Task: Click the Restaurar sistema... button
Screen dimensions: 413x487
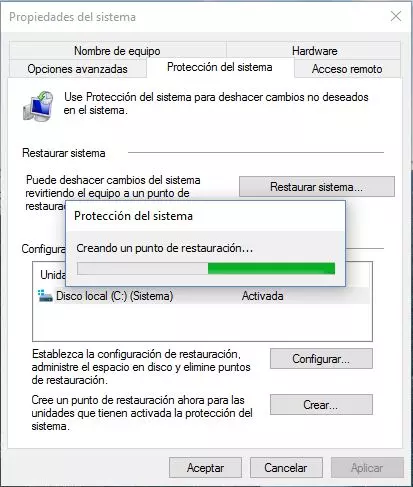Action: 317,187
